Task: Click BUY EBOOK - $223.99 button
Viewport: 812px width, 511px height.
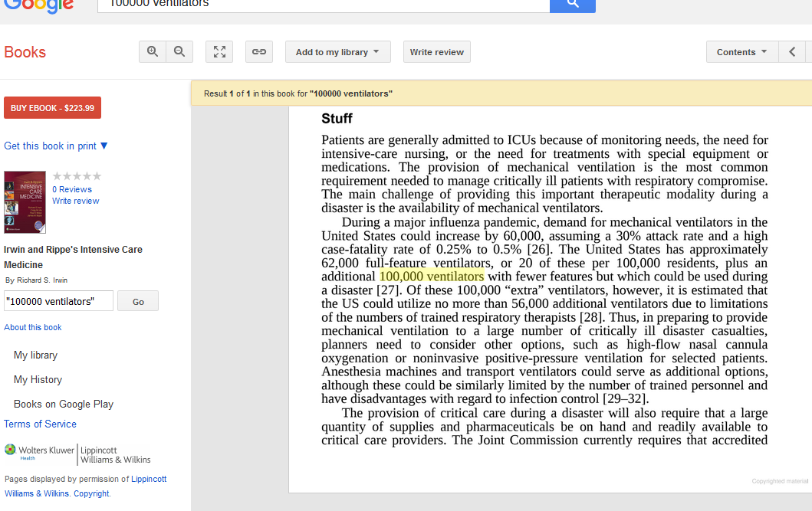Action: (x=52, y=107)
